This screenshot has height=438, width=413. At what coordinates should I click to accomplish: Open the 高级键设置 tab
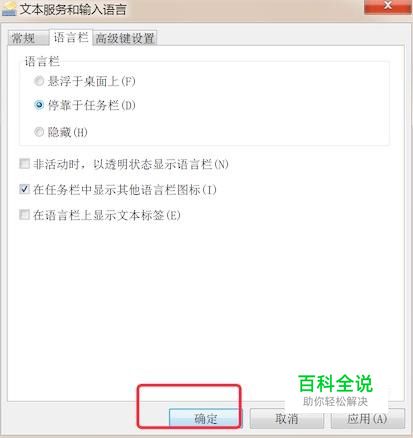(125, 39)
